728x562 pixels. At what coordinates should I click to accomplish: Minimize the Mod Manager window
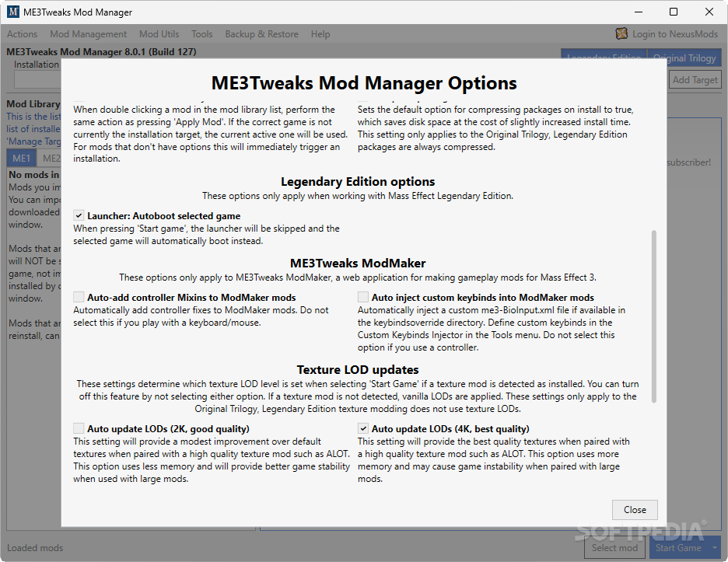coord(639,12)
